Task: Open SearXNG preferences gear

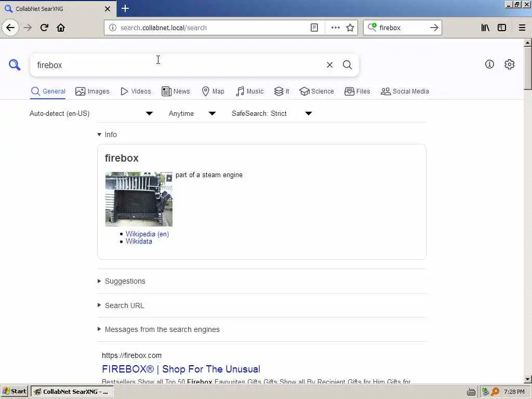Action: (509, 64)
